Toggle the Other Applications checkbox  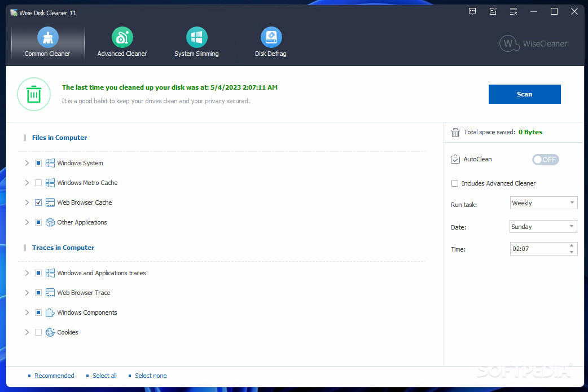click(x=38, y=222)
